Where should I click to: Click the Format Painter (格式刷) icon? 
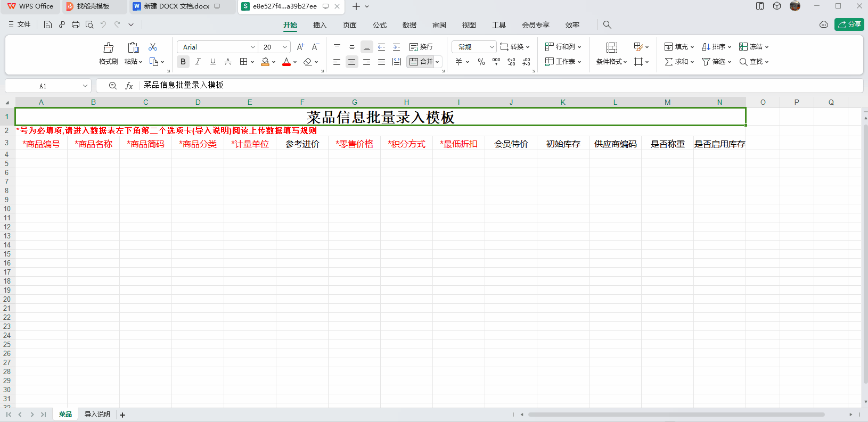(108, 48)
